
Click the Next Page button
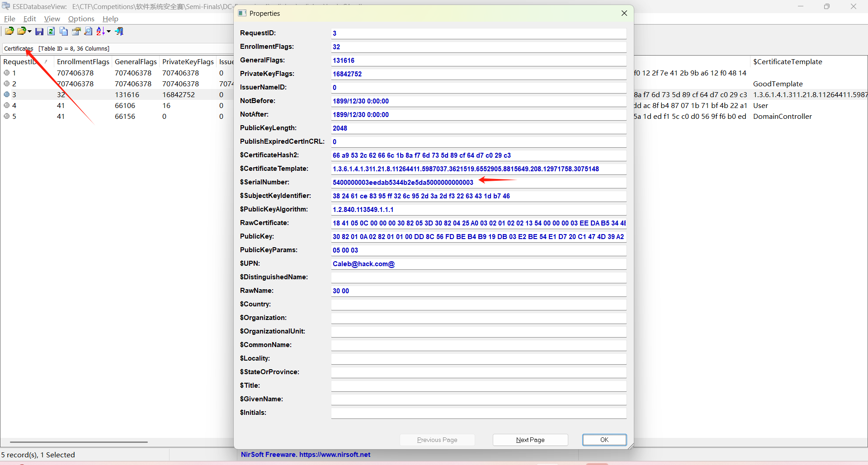tap(530, 440)
